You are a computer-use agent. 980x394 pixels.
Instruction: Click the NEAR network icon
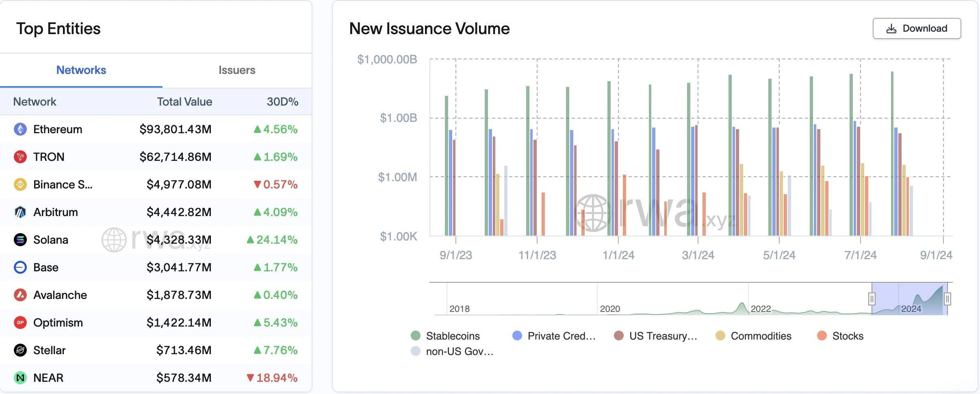pos(20,378)
